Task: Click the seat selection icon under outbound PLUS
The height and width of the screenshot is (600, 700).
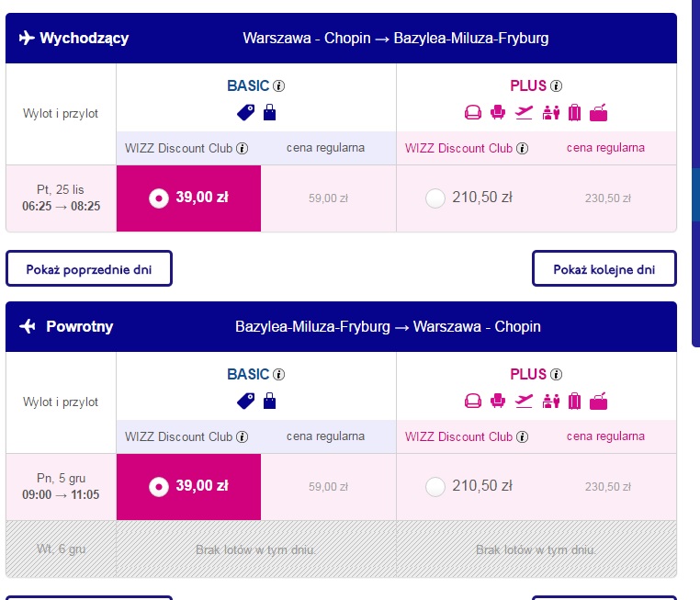Action: coord(498,112)
